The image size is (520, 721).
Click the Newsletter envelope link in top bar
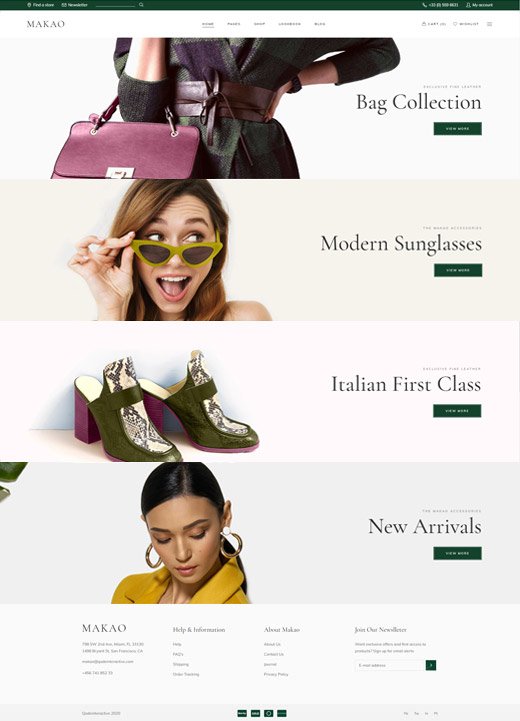74,5
